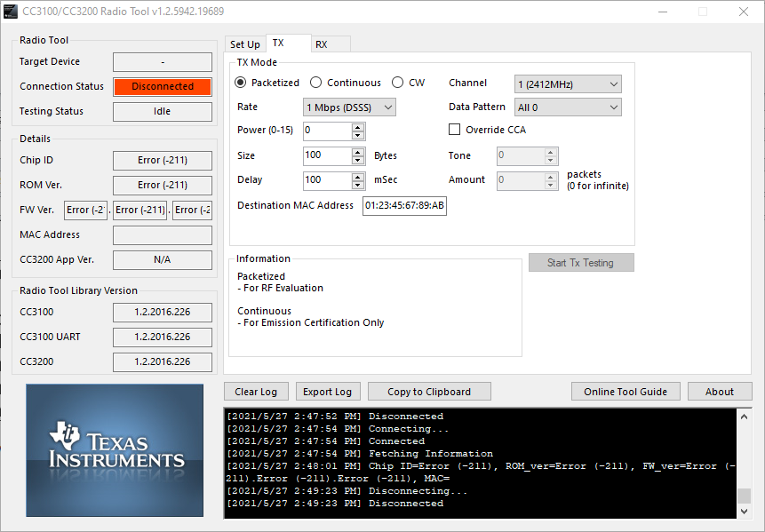Click the Start Tx Testing button

581,263
